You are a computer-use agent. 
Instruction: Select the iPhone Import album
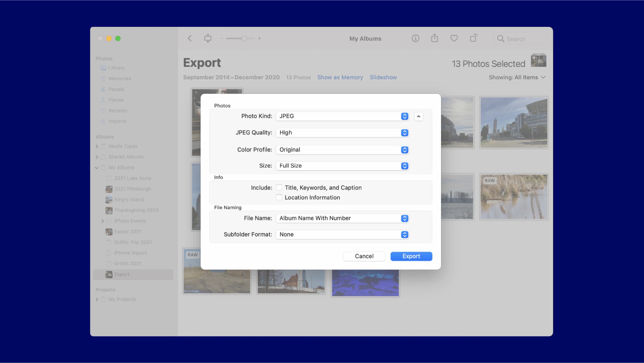click(x=133, y=253)
